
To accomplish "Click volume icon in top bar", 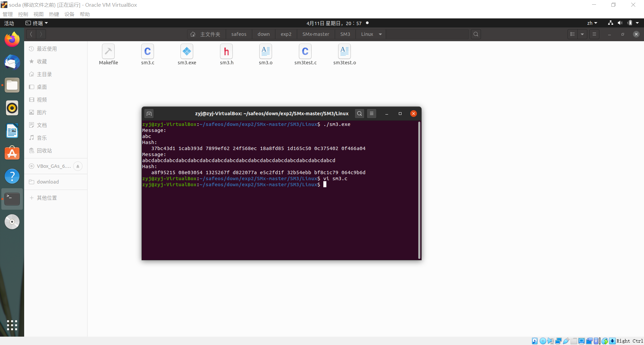I will pyautogui.click(x=620, y=23).
